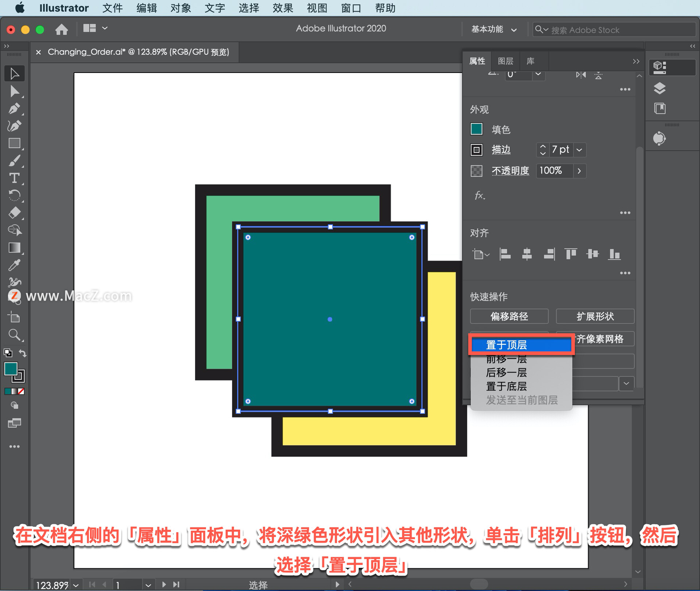Show more Transform options ellipsis
The height and width of the screenshot is (591, 700).
pyautogui.click(x=625, y=89)
